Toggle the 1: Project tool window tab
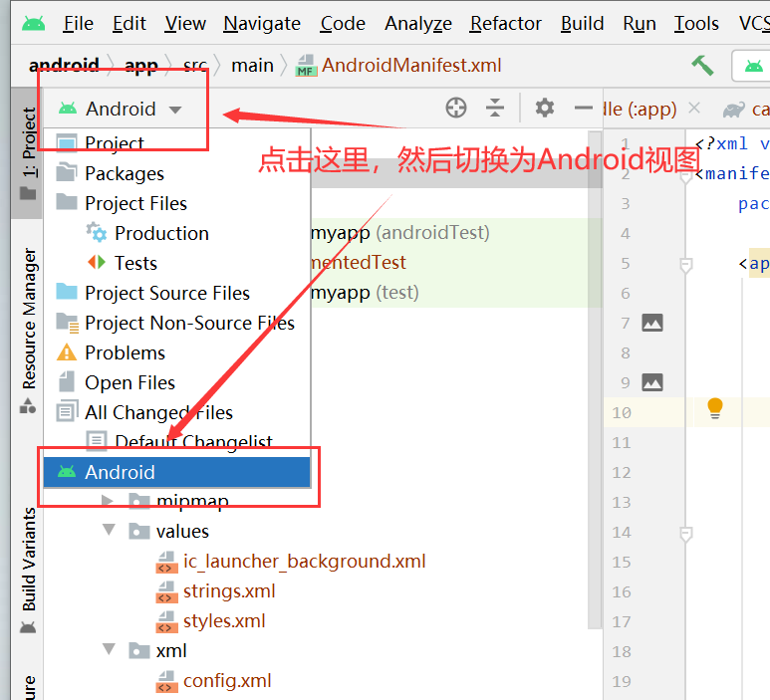The image size is (770, 700). coord(28,153)
